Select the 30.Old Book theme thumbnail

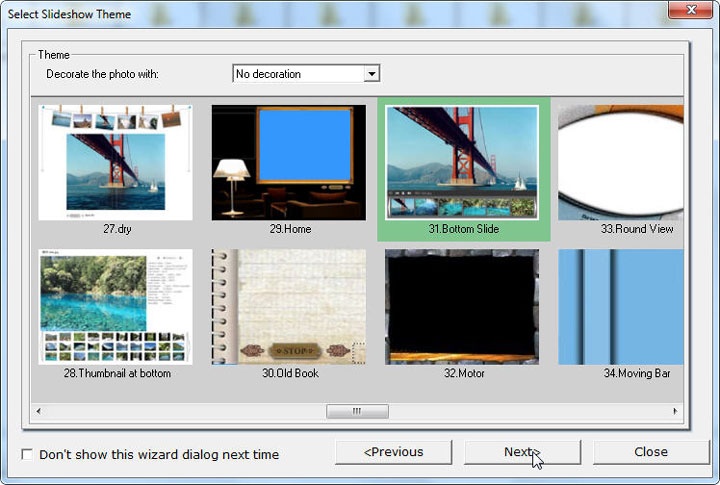291,306
